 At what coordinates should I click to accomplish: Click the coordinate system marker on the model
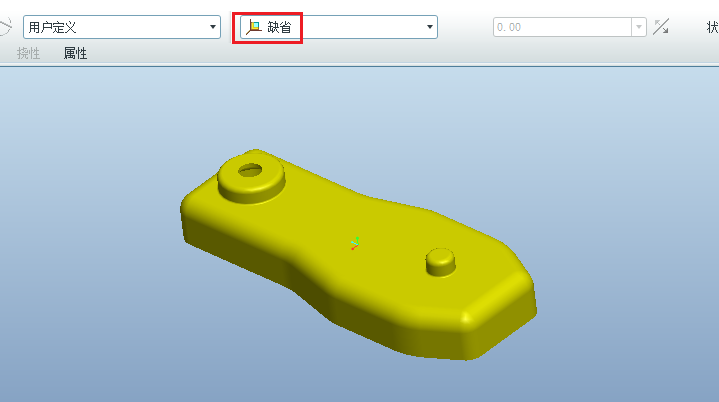click(x=355, y=243)
